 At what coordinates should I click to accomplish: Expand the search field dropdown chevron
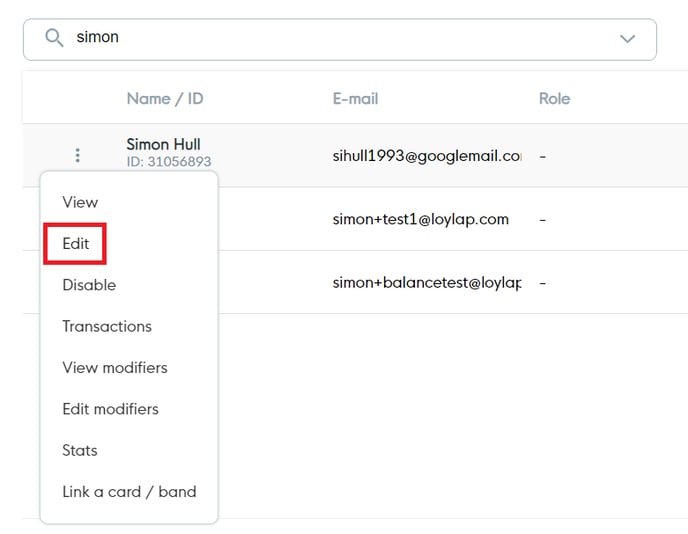[x=627, y=39]
